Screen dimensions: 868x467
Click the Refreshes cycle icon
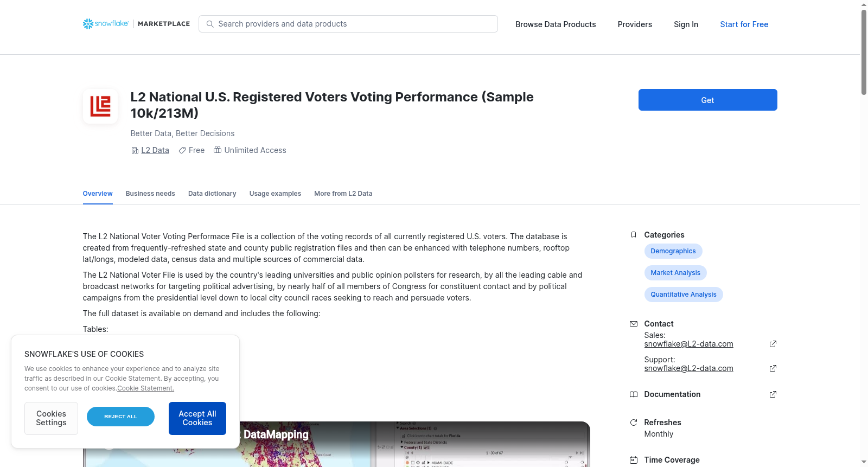633,423
